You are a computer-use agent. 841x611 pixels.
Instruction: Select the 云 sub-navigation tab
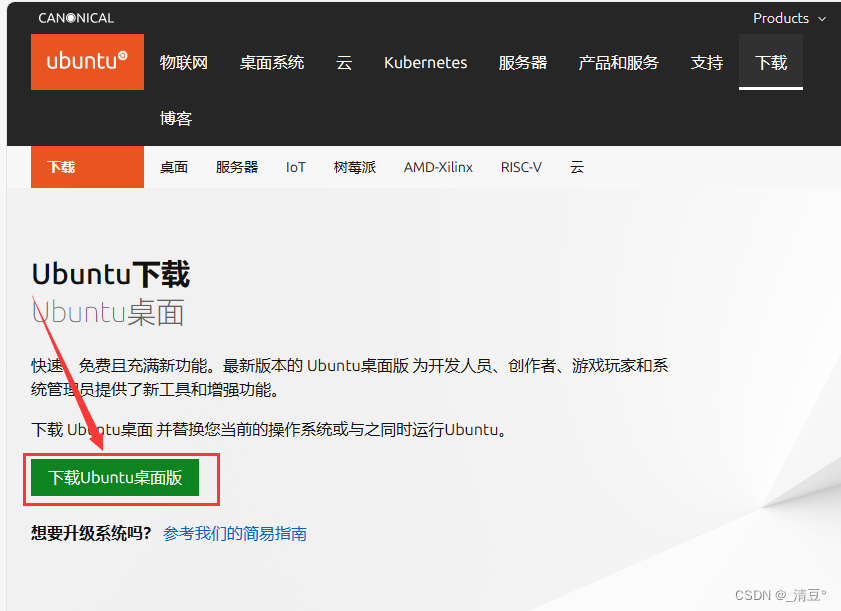577,167
